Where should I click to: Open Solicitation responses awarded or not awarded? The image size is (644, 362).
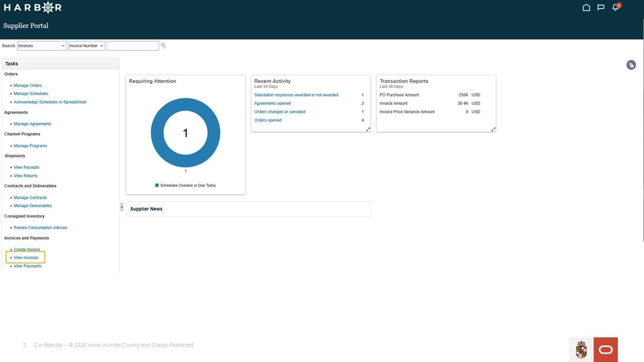coord(296,95)
